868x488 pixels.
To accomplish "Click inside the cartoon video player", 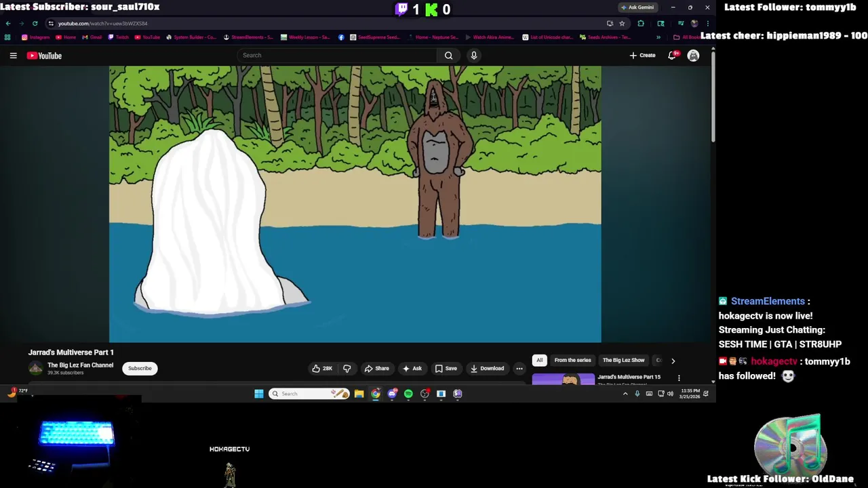I will click(355, 204).
